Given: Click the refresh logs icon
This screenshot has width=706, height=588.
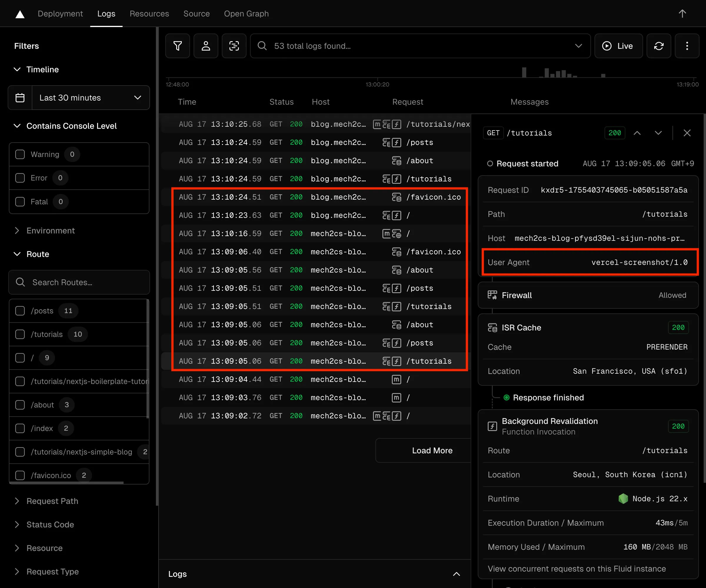Looking at the screenshot, I should [659, 46].
